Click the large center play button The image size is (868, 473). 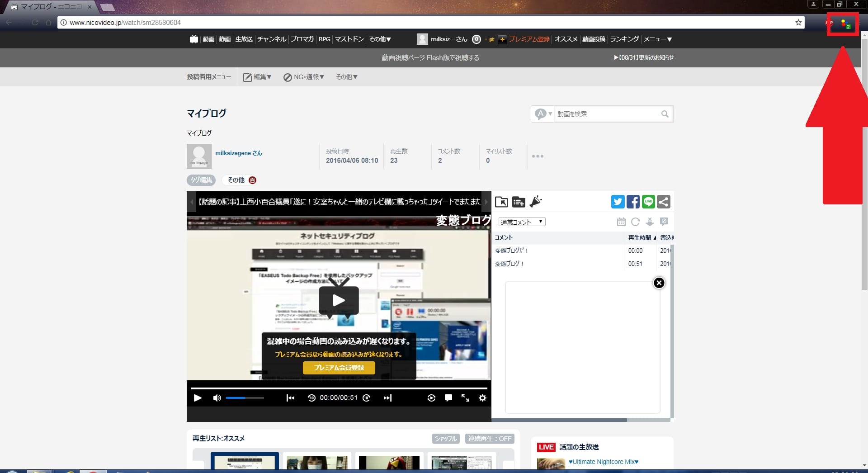pyautogui.click(x=339, y=300)
